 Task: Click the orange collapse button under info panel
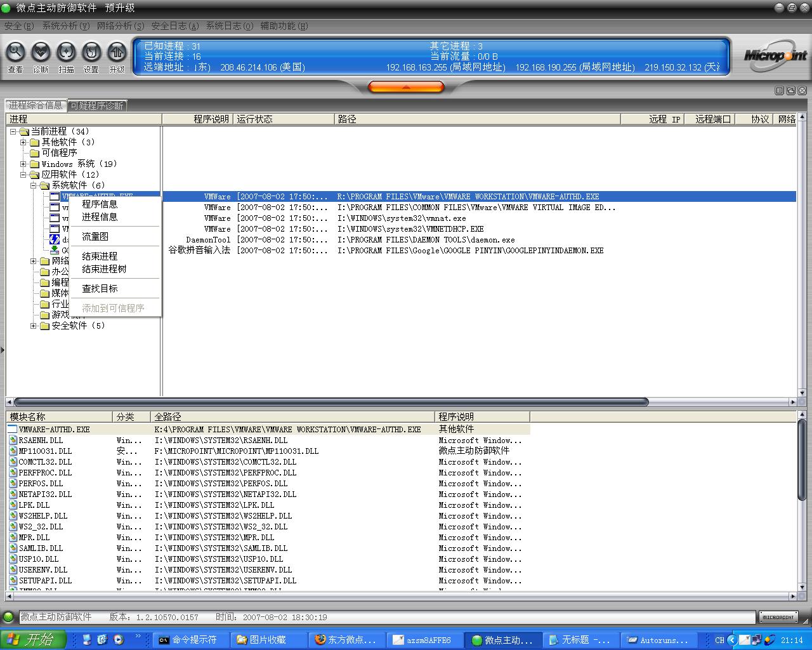click(x=406, y=86)
